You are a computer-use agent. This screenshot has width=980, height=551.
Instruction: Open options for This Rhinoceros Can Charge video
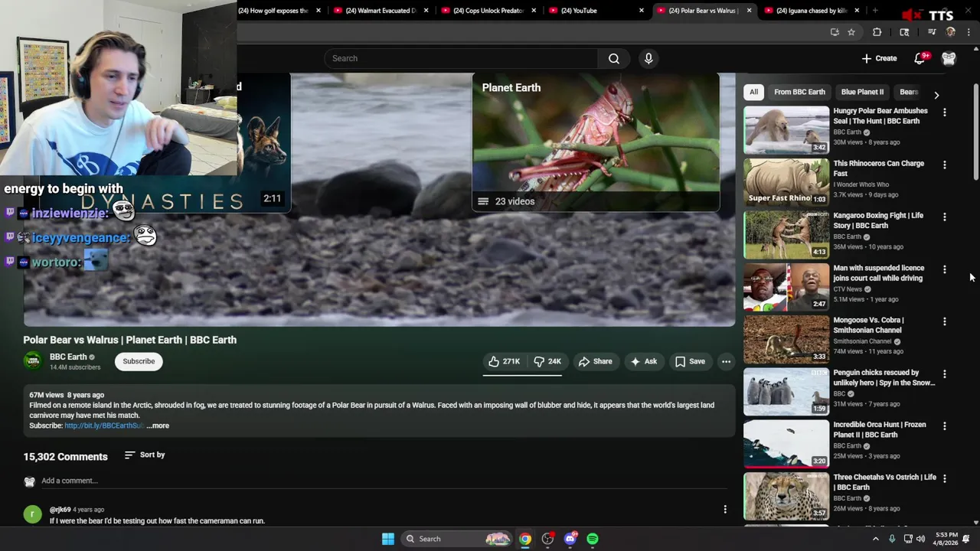click(945, 165)
